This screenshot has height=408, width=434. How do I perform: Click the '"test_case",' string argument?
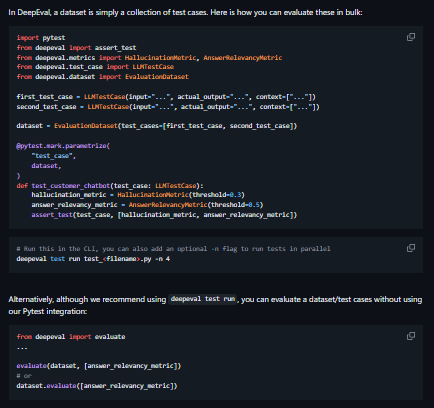click(x=54, y=156)
